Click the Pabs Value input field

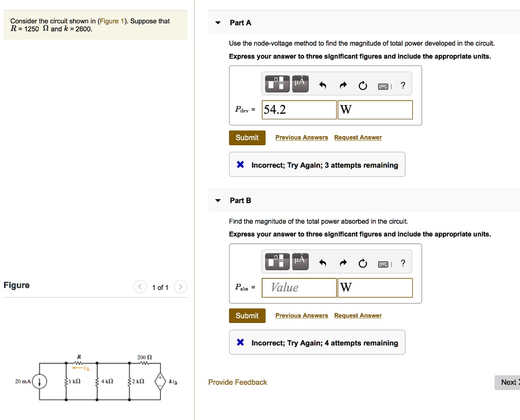(299, 287)
